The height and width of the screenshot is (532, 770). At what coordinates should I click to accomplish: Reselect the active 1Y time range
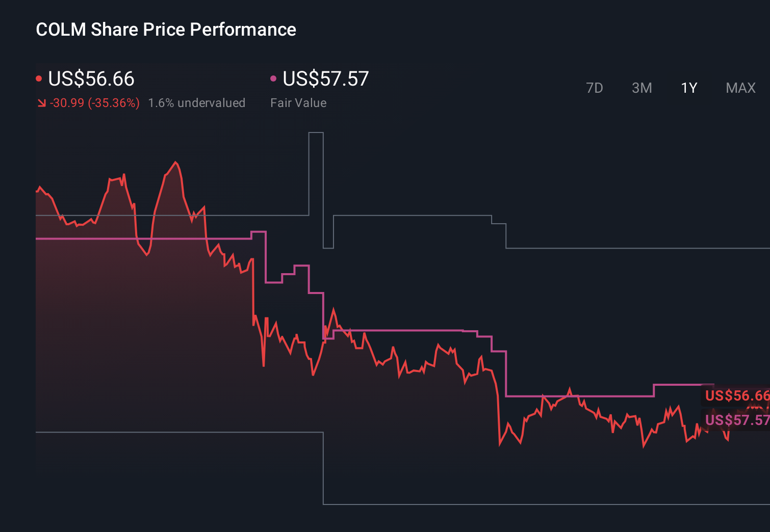pos(688,88)
